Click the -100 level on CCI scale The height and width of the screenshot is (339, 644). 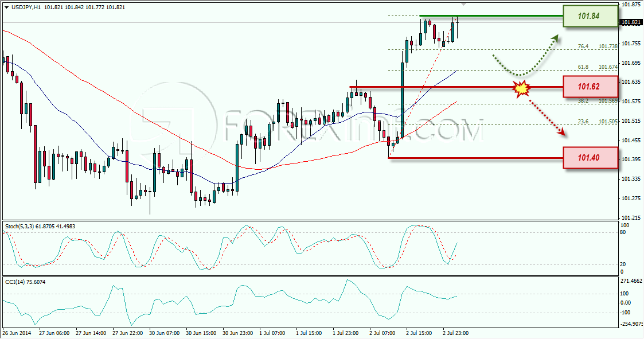[x=625, y=312]
